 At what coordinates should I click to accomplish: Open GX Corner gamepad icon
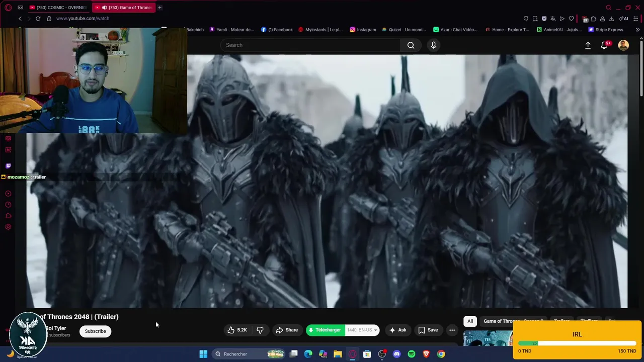20,8
